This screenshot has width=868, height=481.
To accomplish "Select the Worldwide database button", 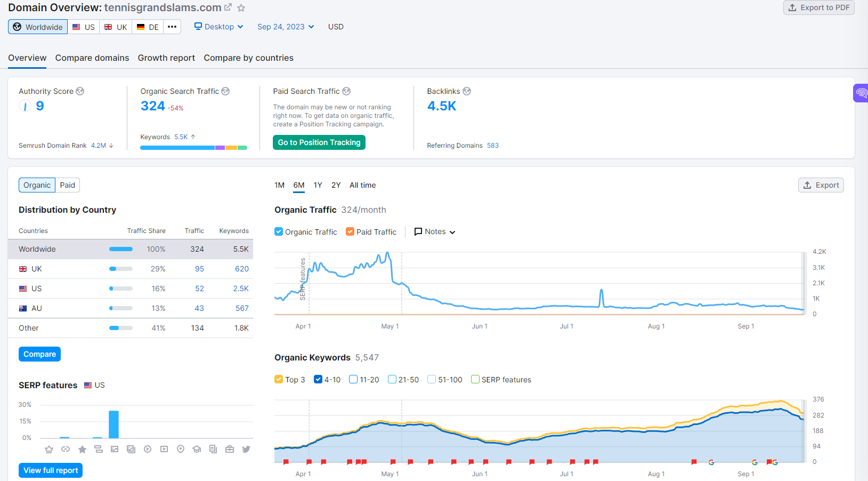I will pos(38,27).
